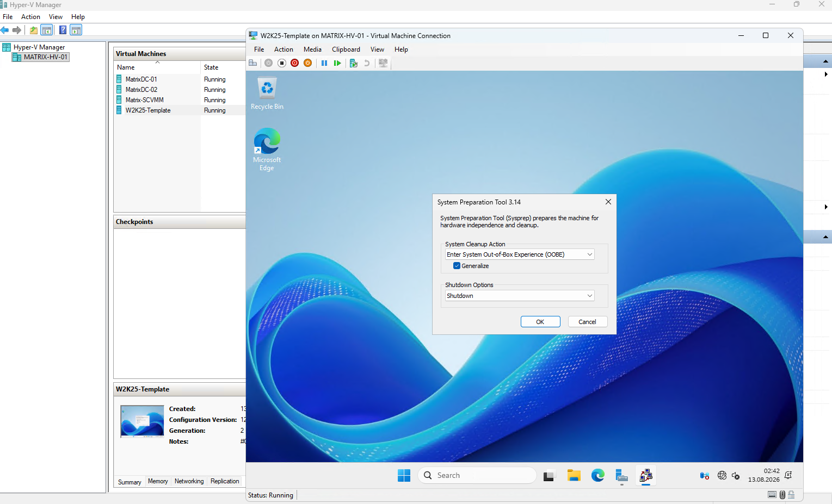This screenshot has width=832, height=504.
Task: Open the Media menu
Action: 312,49
